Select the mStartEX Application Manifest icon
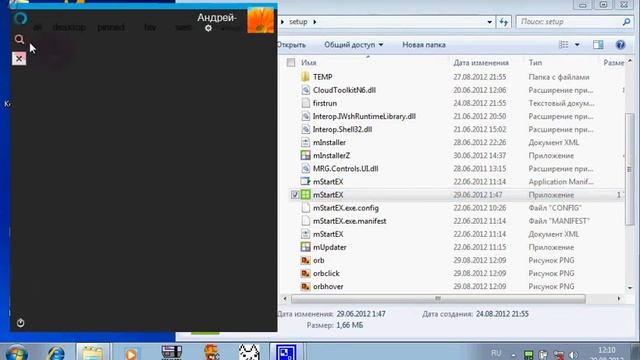Viewport: 640px width, 360px height. tap(305, 182)
